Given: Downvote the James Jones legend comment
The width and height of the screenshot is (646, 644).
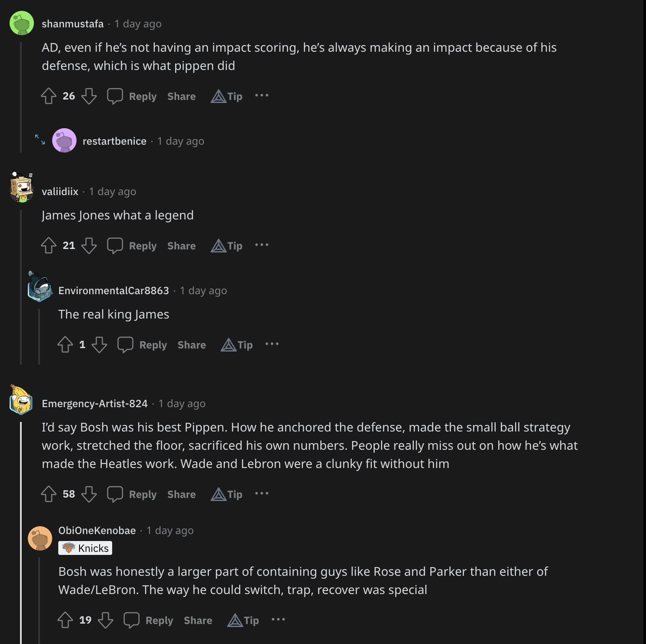Looking at the screenshot, I should pos(89,246).
